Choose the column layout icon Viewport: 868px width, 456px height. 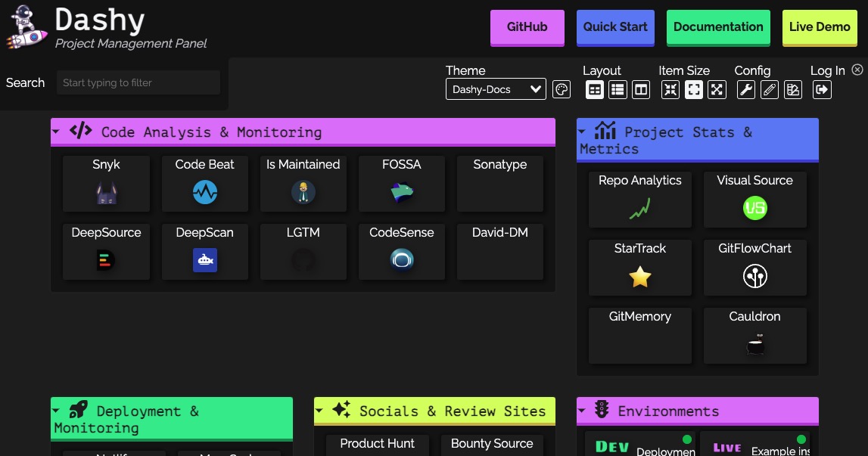coord(640,89)
